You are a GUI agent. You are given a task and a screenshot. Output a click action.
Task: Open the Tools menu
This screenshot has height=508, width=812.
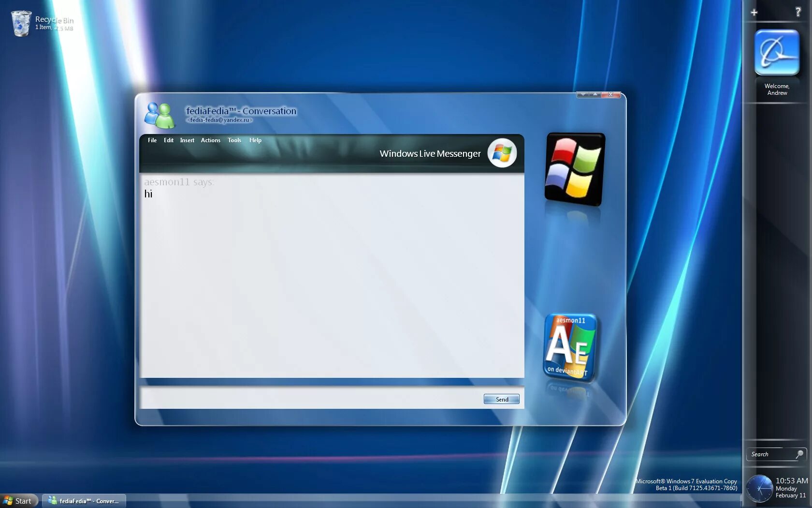[x=234, y=140]
